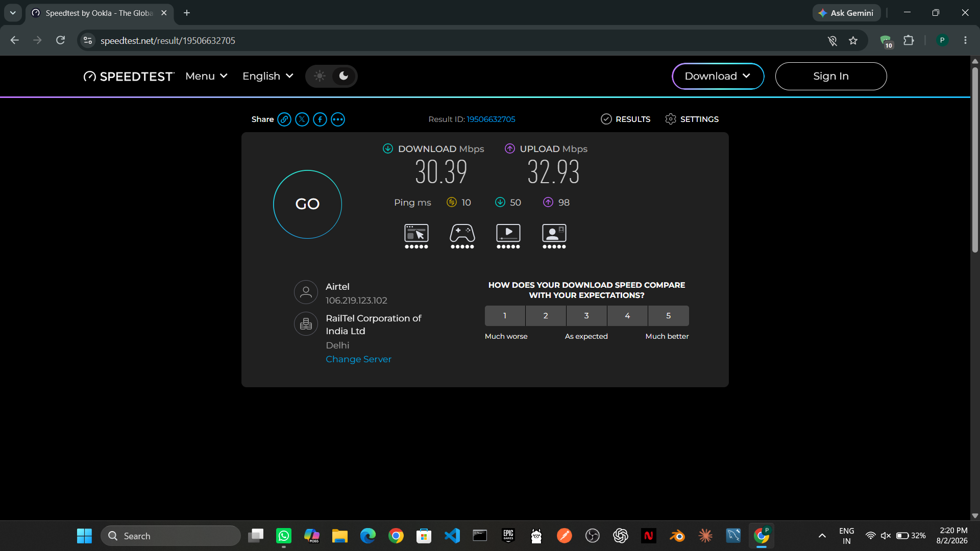Open the clock and date in taskbar
Viewport: 980px width, 551px height.
pyautogui.click(x=952, y=536)
